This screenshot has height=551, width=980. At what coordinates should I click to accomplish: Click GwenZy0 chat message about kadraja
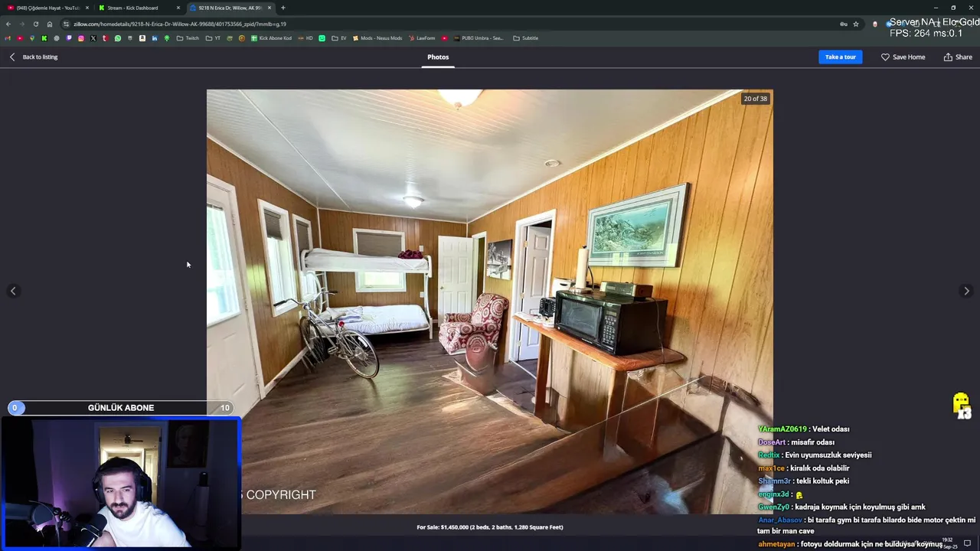tap(842, 507)
